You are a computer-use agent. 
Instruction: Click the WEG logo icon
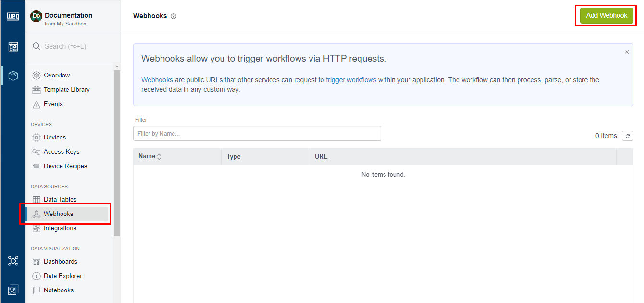12,16
